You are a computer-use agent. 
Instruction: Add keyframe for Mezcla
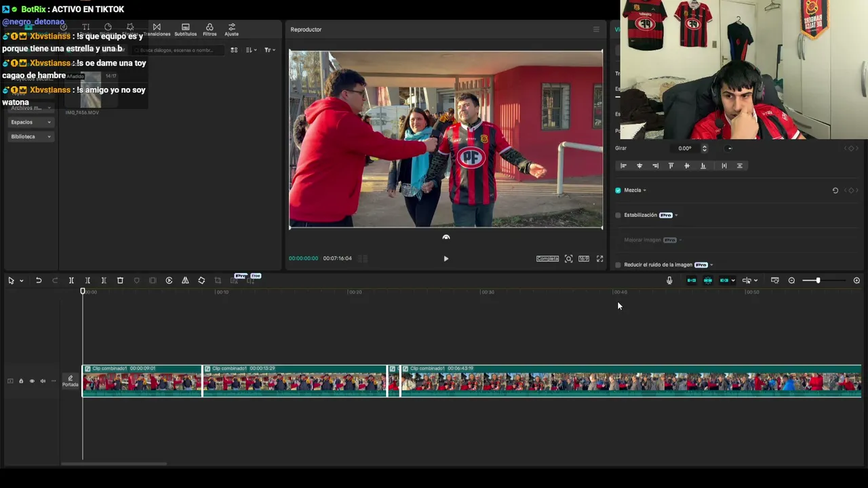(x=851, y=190)
